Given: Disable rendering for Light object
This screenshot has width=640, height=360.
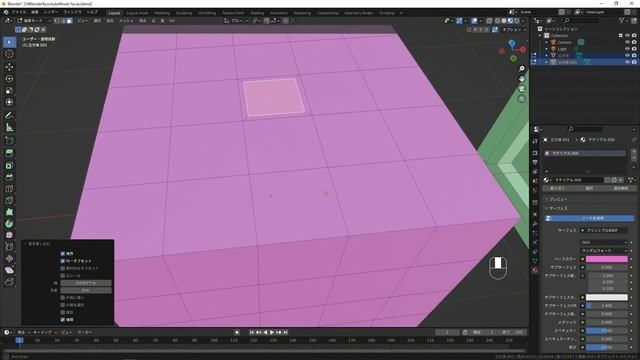Looking at the screenshot, I should point(634,49).
